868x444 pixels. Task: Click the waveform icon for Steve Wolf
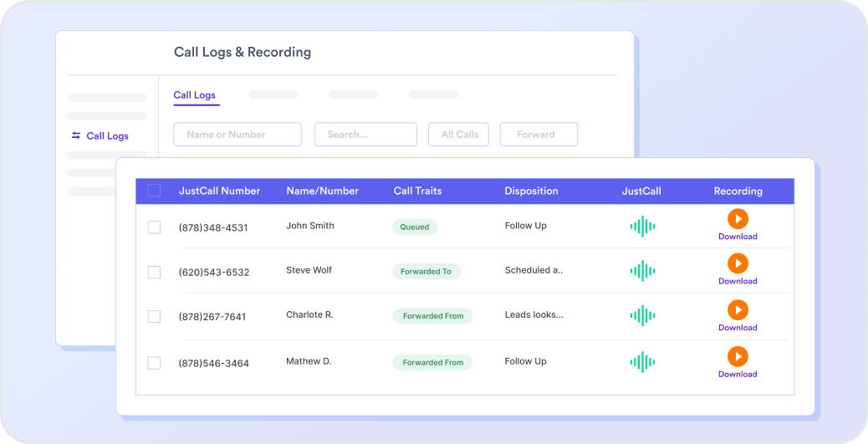[x=641, y=271]
